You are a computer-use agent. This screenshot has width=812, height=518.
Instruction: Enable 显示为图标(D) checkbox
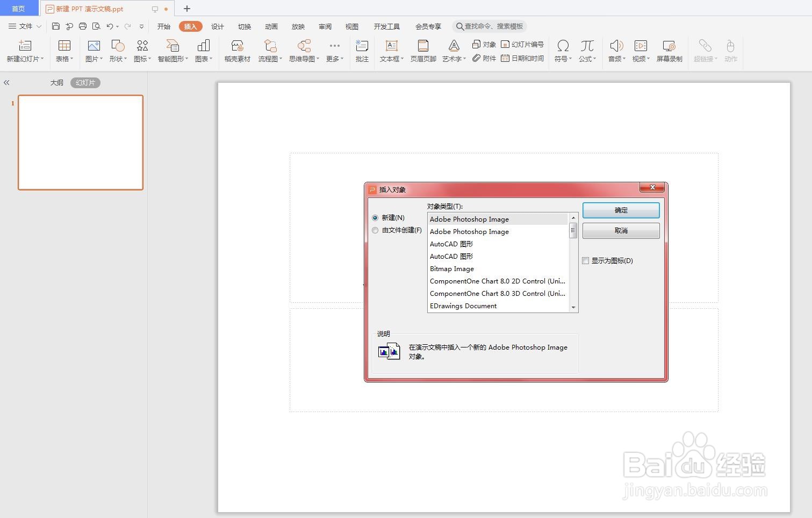586,261
